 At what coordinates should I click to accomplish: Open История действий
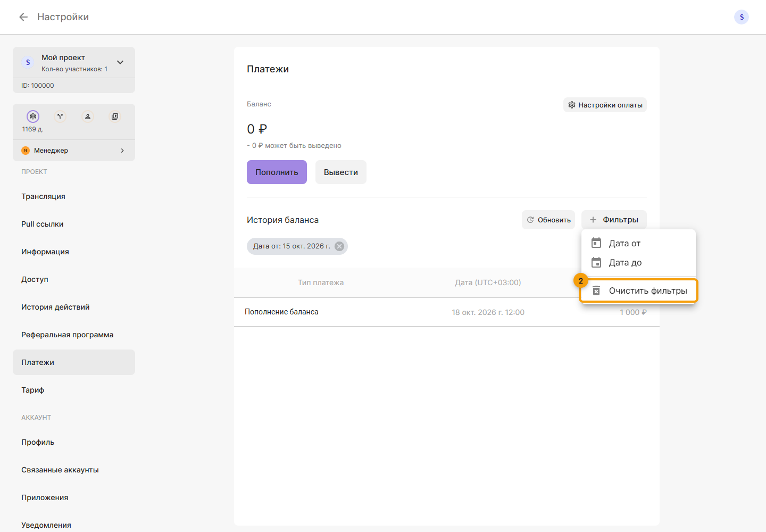(x=74, y=307)
